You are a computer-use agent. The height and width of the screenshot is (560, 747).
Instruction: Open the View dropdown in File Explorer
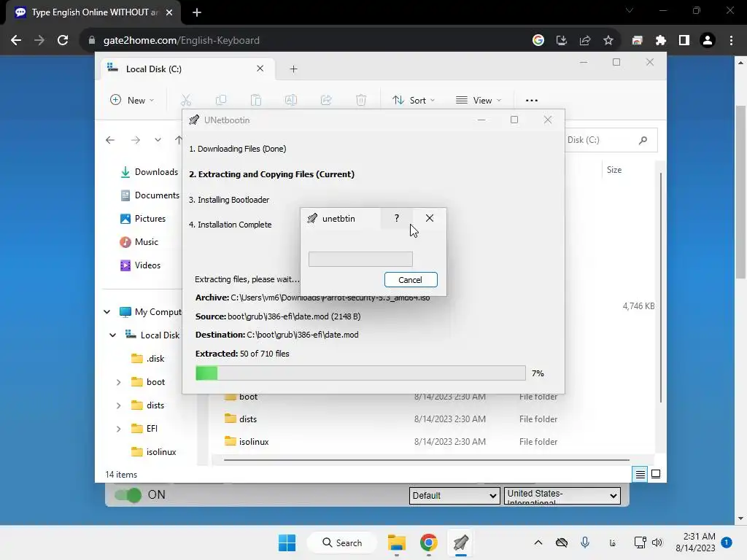tap(479, 100)
